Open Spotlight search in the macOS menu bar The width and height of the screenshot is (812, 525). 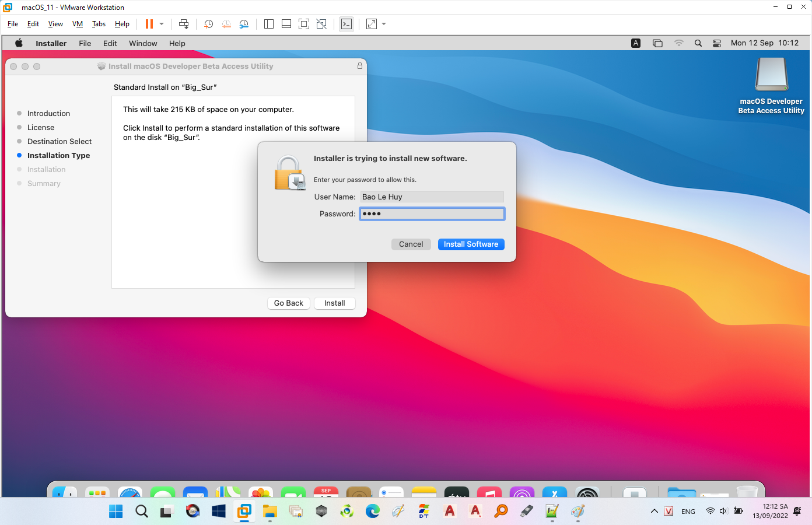click(x=698, y=43)
